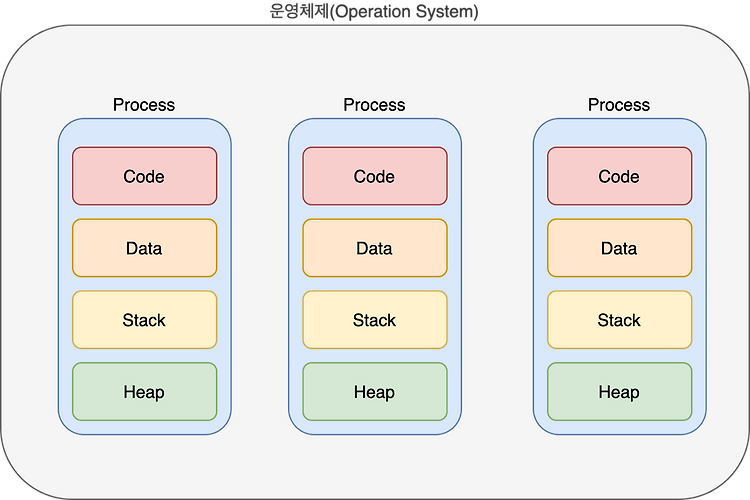Image resolution: width=750 pixels, height=500 pixels.
Task: Select the Data block in the right Process
Action: pos(619,248)
